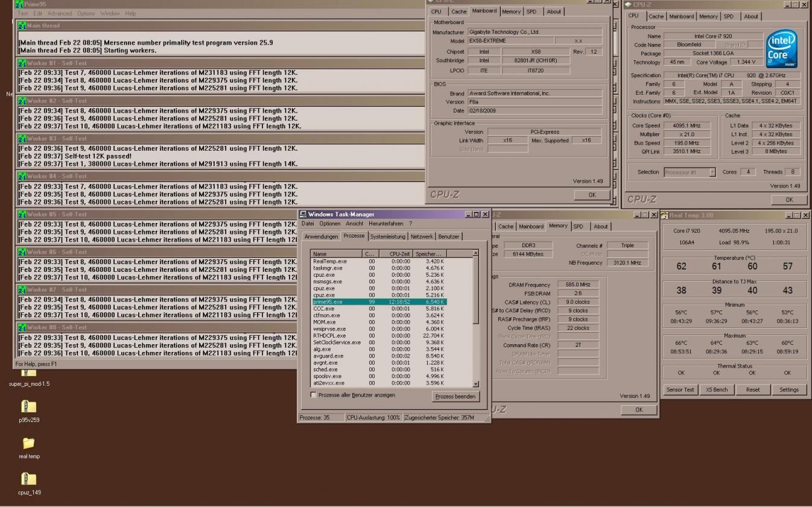Open the Ansicht menu in Task-Manager
The height and width of the screenshot is (507, 812).
[x=354, y=224]
